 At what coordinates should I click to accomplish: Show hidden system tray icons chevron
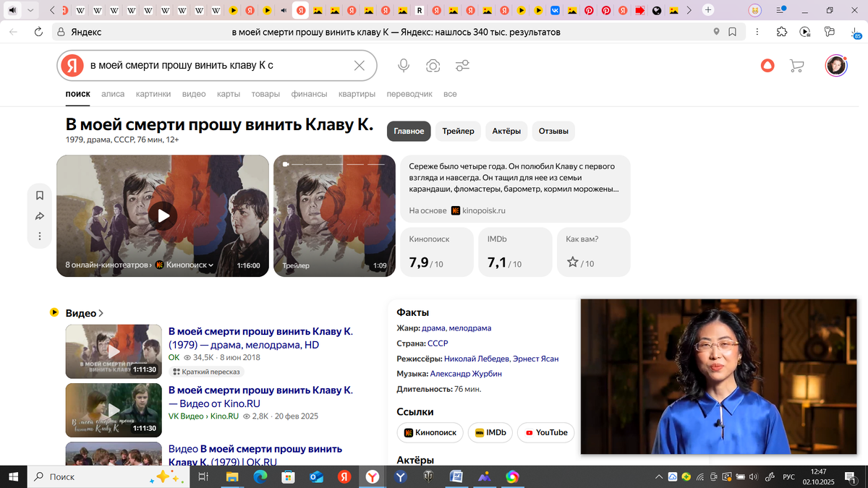[659, 477]
